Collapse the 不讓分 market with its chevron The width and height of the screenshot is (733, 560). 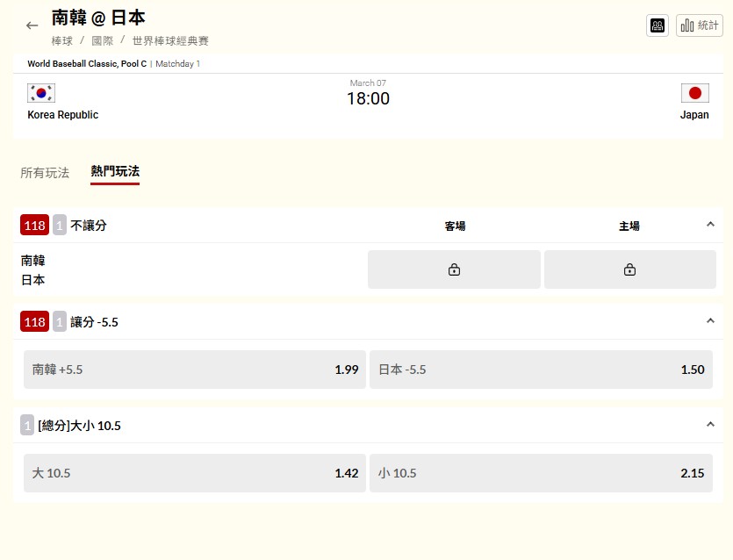click(710, 225)
